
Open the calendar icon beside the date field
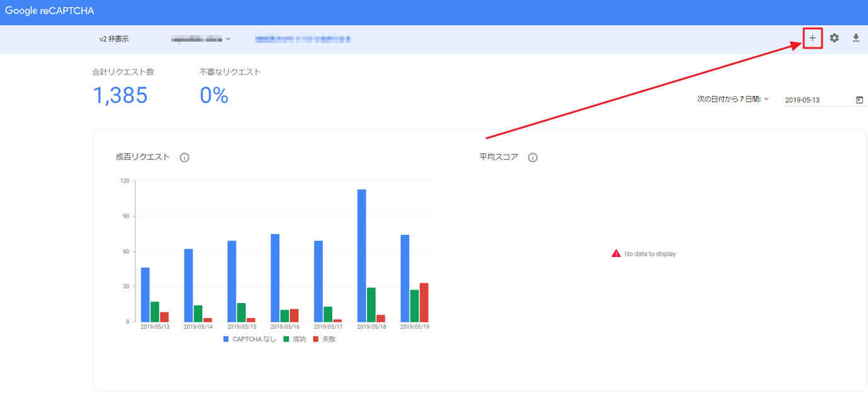(x=859, y=100)
